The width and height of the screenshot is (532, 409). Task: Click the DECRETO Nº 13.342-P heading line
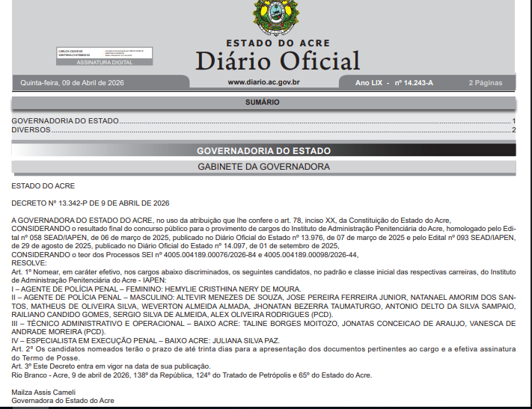pos(91,203)
